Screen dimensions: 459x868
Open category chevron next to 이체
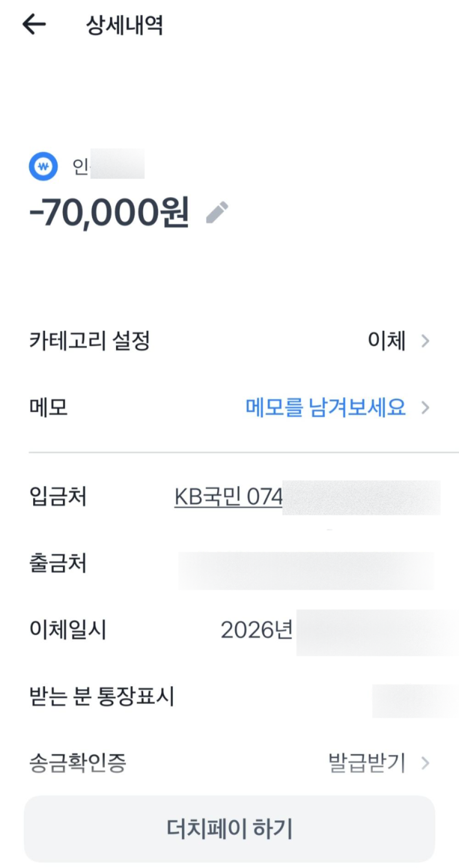425,341
